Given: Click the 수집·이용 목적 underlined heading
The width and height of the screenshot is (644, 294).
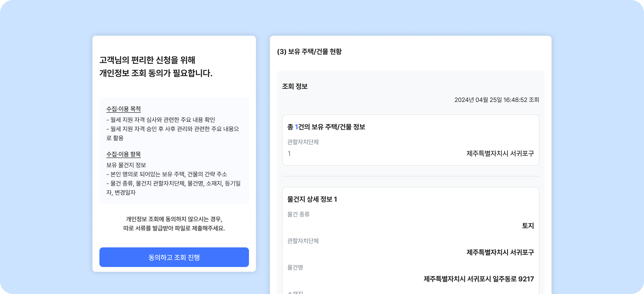Looking at the screenshot, I should pos(123,109).
